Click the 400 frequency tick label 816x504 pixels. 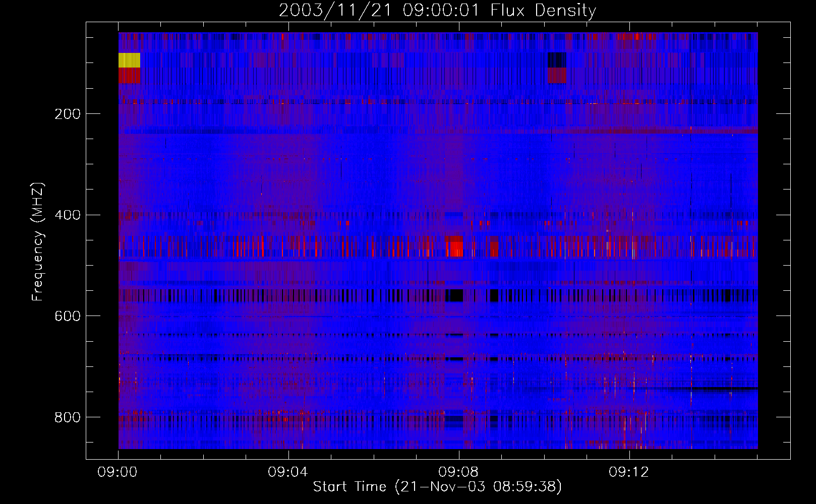68,215
